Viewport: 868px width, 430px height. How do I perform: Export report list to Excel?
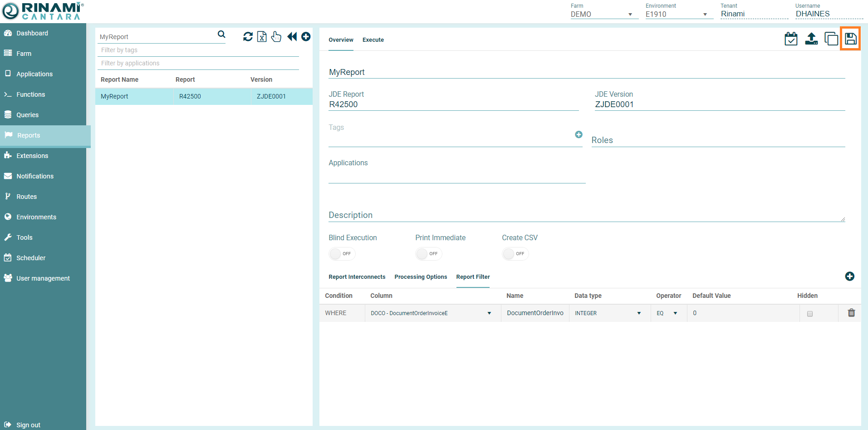pyautogui.click(x=262, y=37)
